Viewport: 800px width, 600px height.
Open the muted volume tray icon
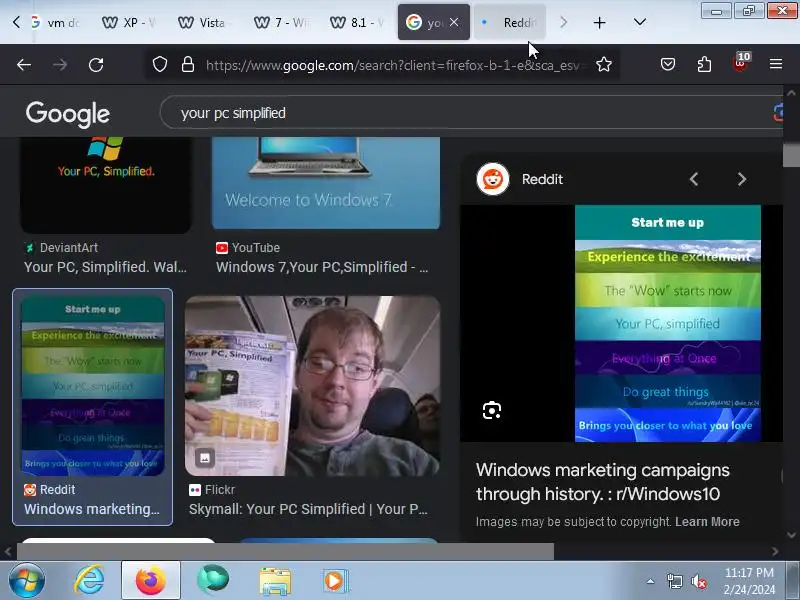pos(699,581)
